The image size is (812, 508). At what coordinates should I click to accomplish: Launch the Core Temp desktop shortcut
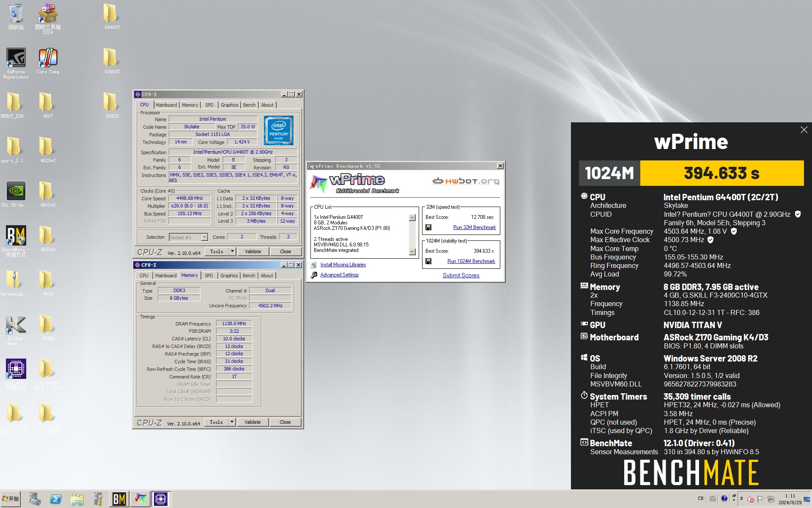48,61
